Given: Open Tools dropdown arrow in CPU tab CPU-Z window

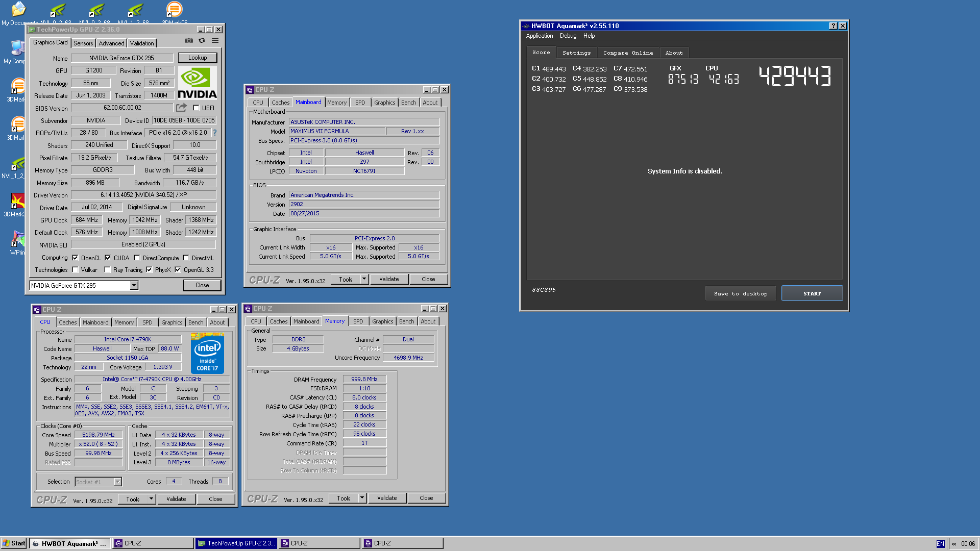Looking at the screenshot, I should tap(151, 499).
